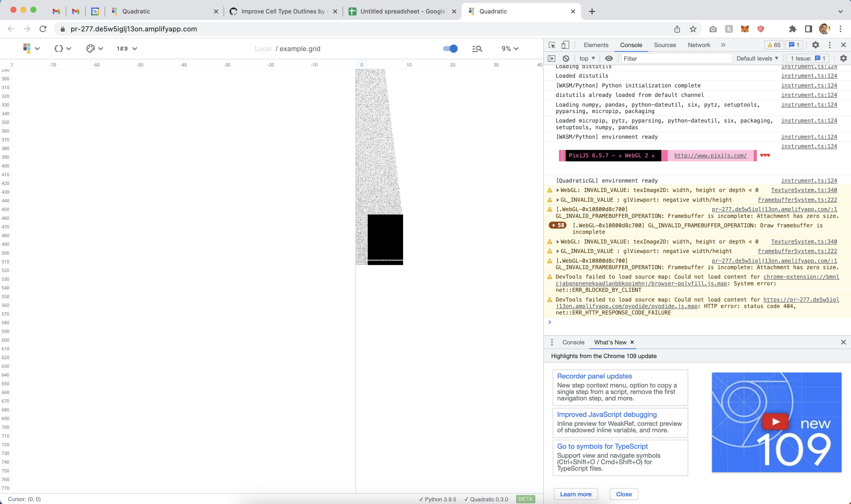Open the 9% zoom level dropdown
This screenshot has height=504, width=851.
[x=509, y=49]
